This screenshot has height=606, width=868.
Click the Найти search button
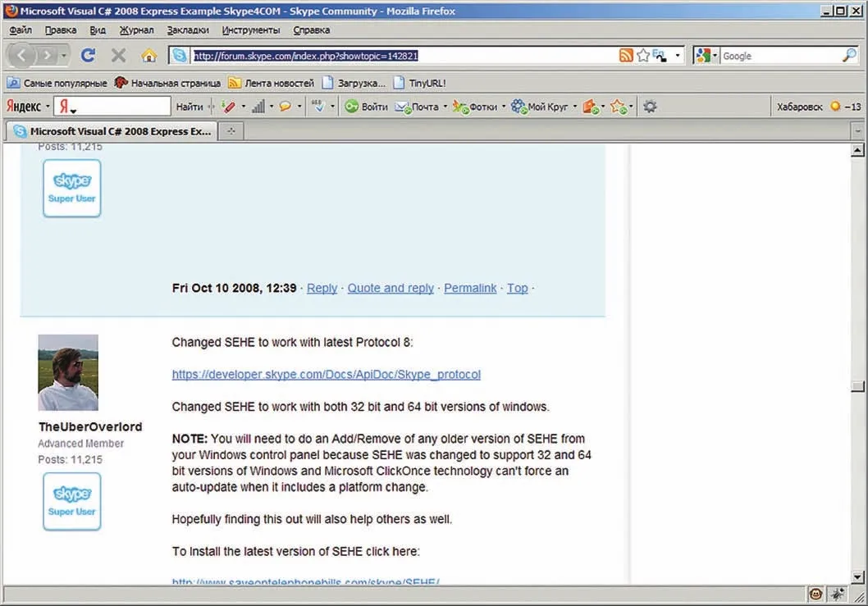tap(190, 107)
